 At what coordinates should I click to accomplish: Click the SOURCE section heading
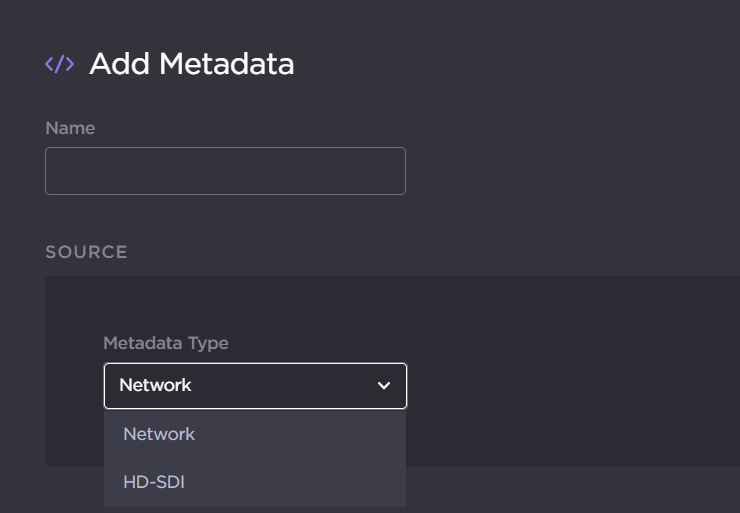tap(86, 252)
